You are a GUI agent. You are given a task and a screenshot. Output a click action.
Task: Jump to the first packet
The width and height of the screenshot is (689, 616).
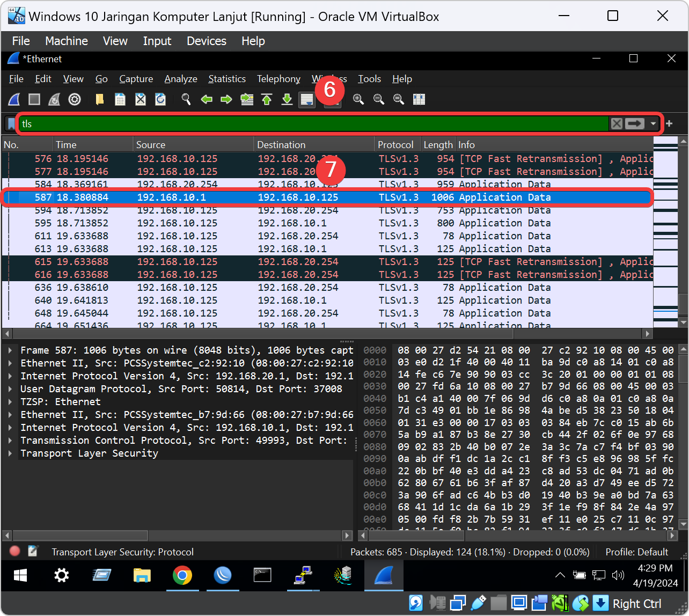267,99
